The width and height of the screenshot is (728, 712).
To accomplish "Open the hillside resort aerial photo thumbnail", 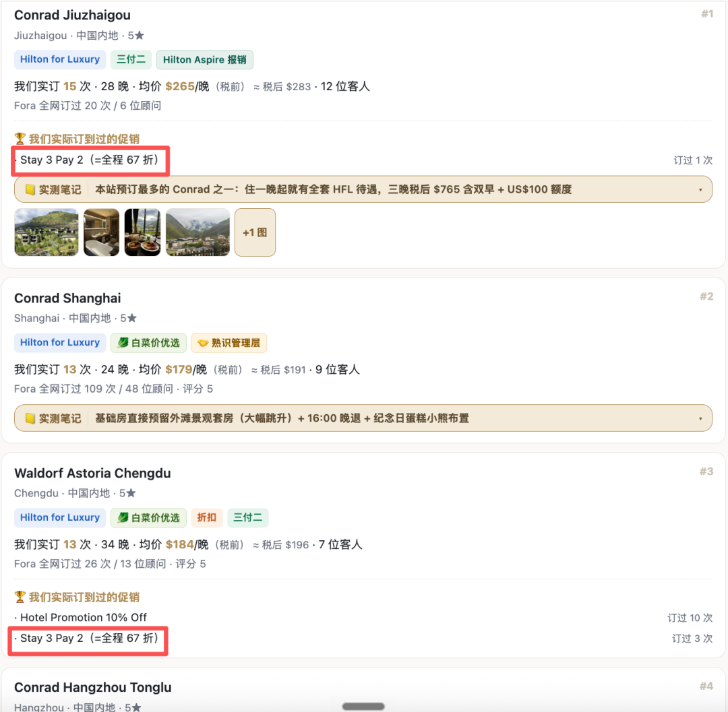I will pos(47,232).
